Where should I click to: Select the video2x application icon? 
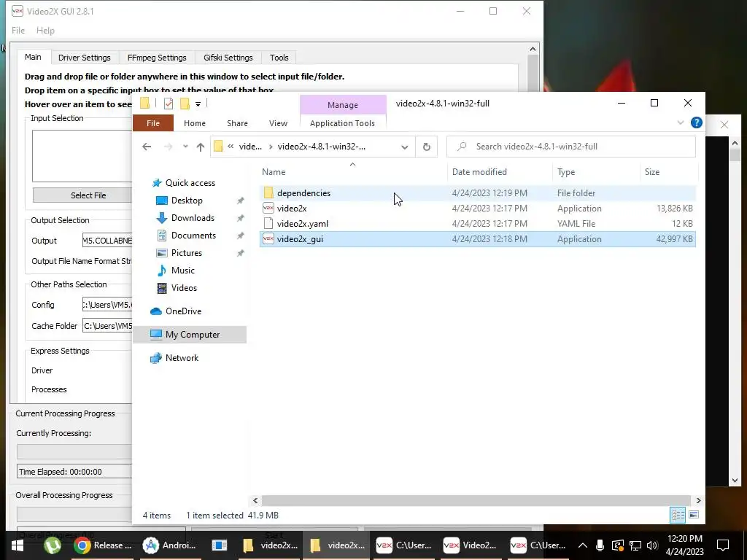pos(268,208)
